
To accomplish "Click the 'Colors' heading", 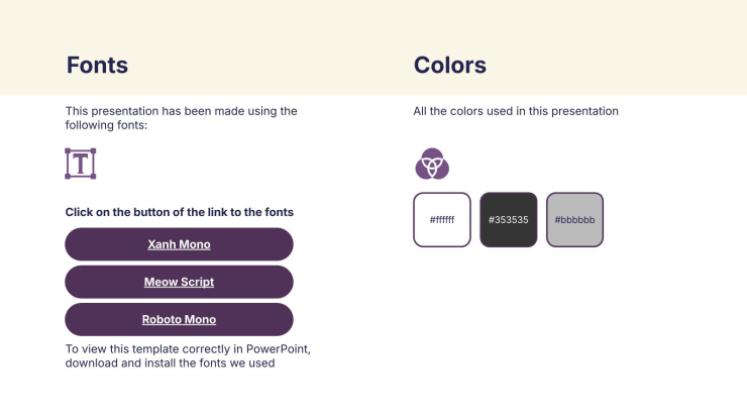I will (x=450, y=66).
